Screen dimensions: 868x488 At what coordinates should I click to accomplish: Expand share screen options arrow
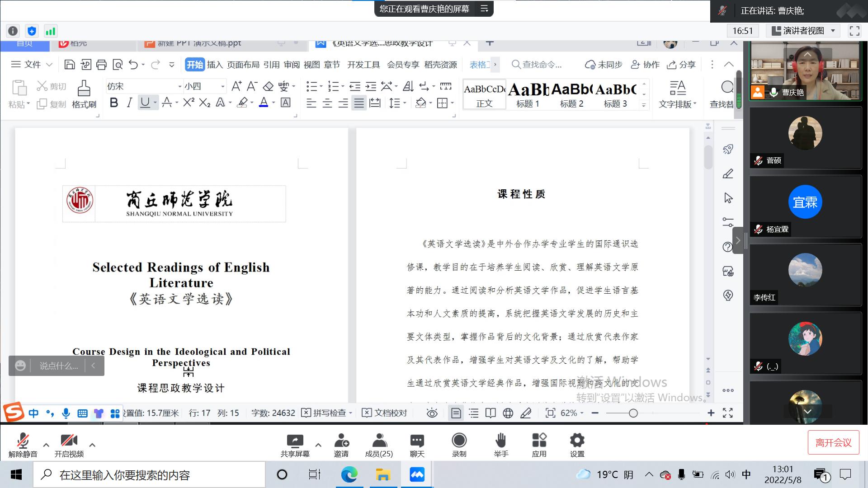point(318,445)
